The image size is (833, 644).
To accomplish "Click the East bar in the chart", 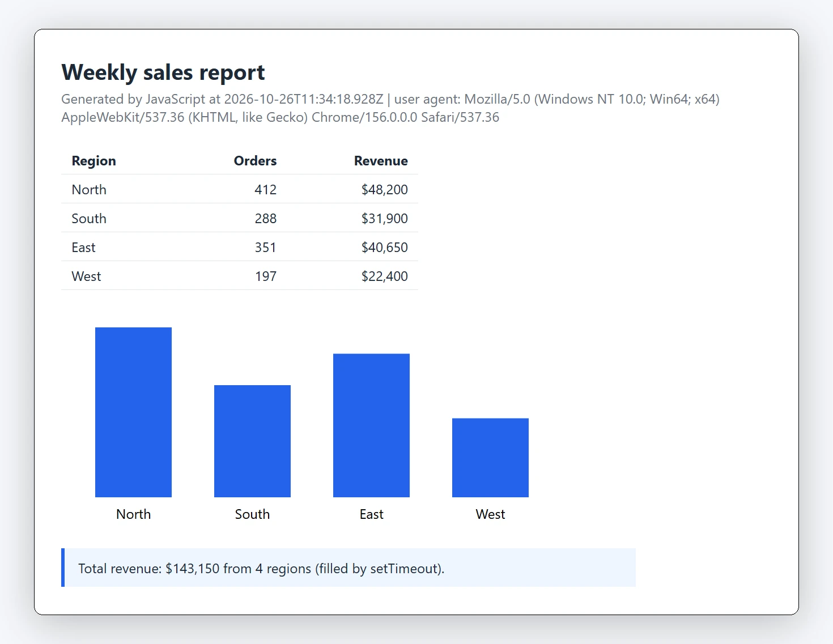I will (371, 425).
